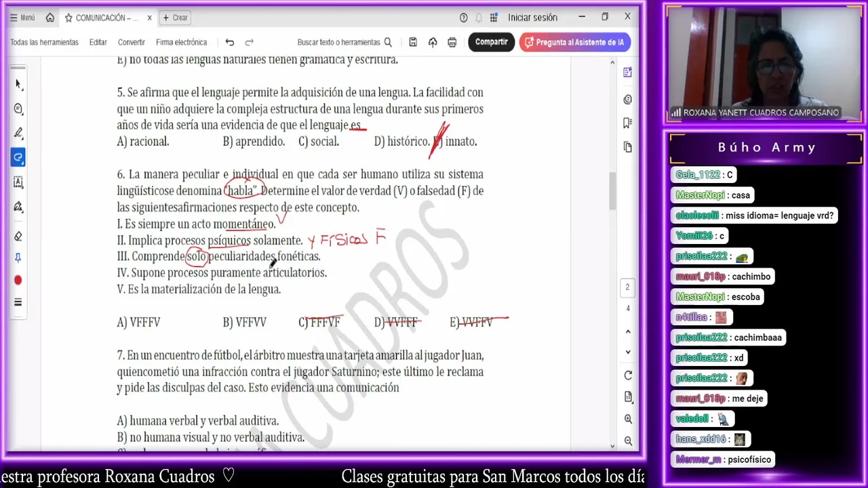Click answer option 'A) VFFFV'
This screenshot has height=488, width=868.
tap(139, 323)
